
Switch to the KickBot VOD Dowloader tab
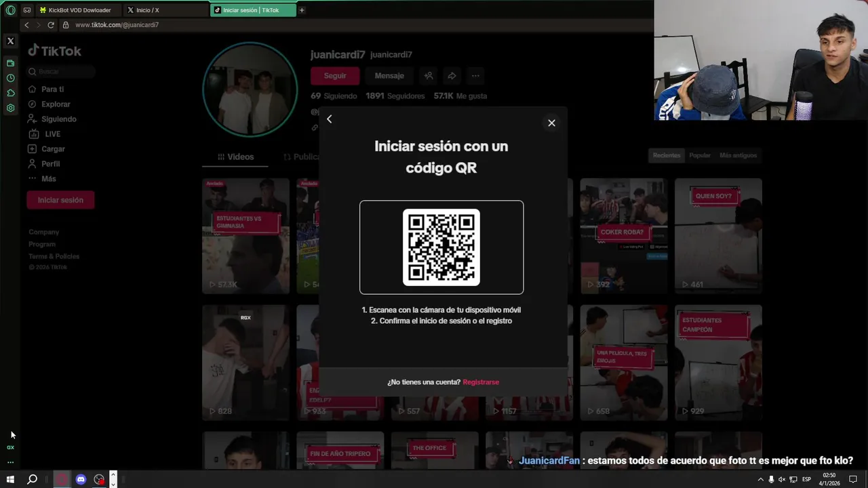(79, 10)
